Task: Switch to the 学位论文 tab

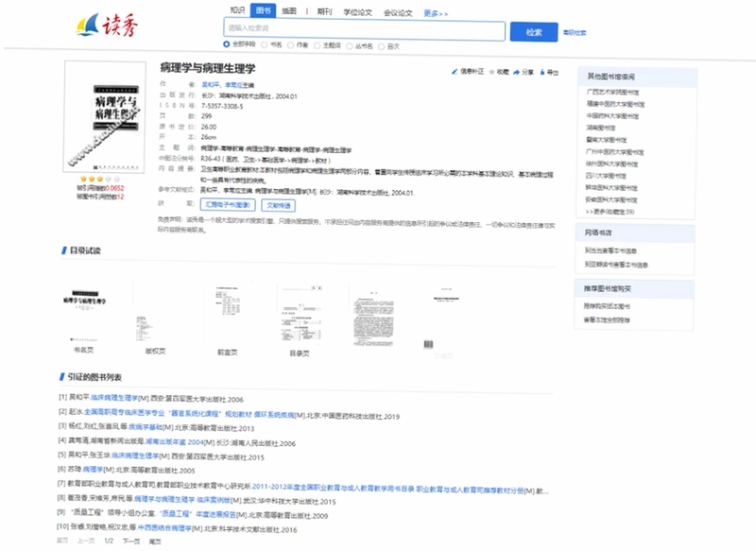Action: click(x=357, y=12)
